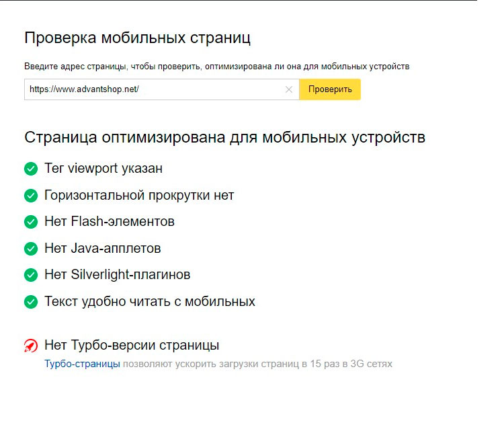Select the Горизонтальной прокрутки нет result text
This screenshot has height=429, width=504.
[139, 196]
